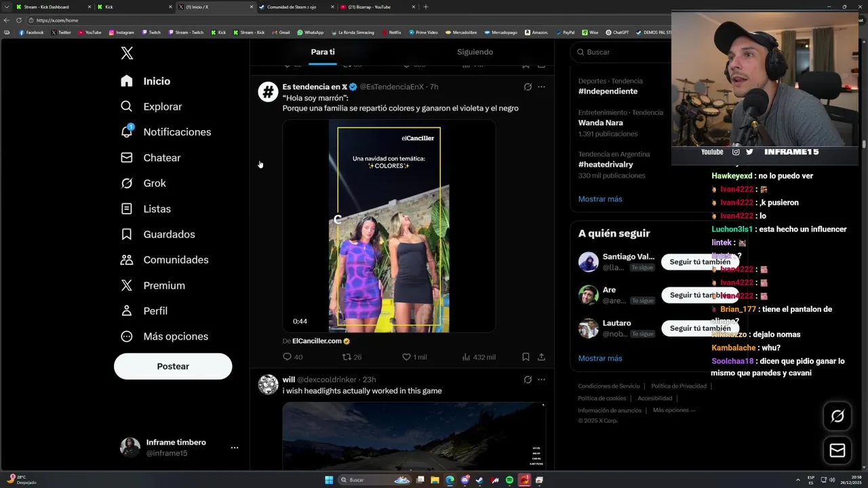Open the headlights game video thumbnail
Viewport: 868px width, 488px height.
[x=414, y=436]
